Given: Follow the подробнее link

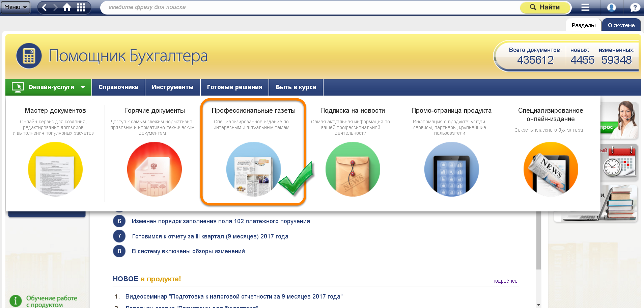Looking at the screenshot, I should pyautogui.click(x=505, y=281).
